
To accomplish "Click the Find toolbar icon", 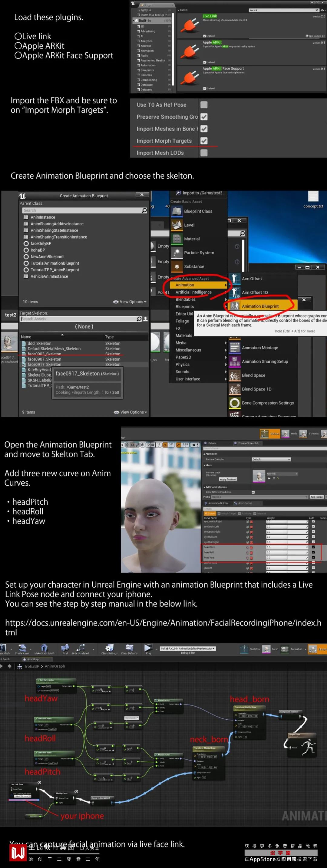I will pyautogui.click(x=65, y=648).
